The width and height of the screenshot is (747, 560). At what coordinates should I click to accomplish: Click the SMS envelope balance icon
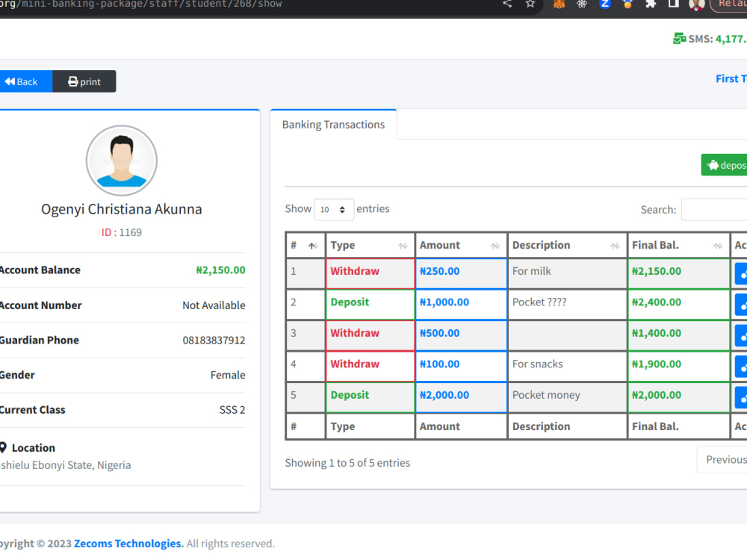pos(679,39)
